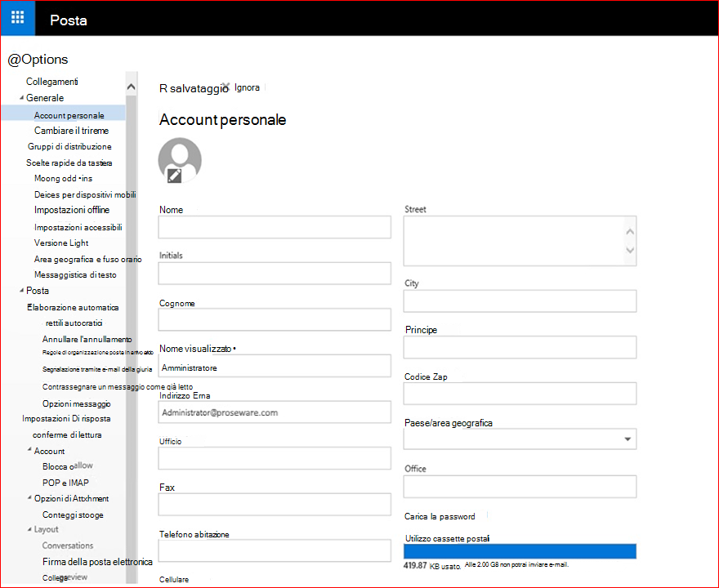Open Firma della posta elettronica
Image resolution: width=719 pixels, height=588 pixels.
pos(97,562)
